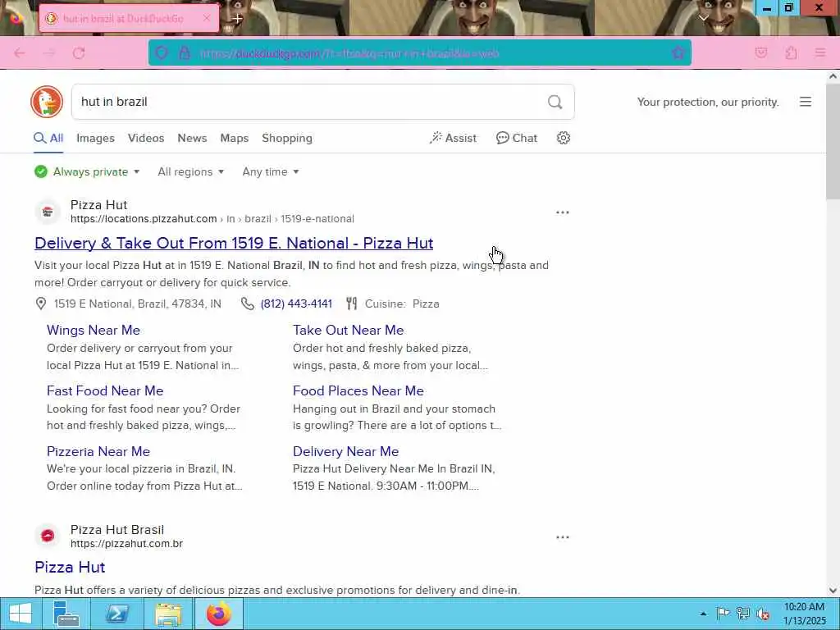Viewport: 840px width, 630px height.
Task: Open the Fast Food Near Me link
Action: (105, 391)
